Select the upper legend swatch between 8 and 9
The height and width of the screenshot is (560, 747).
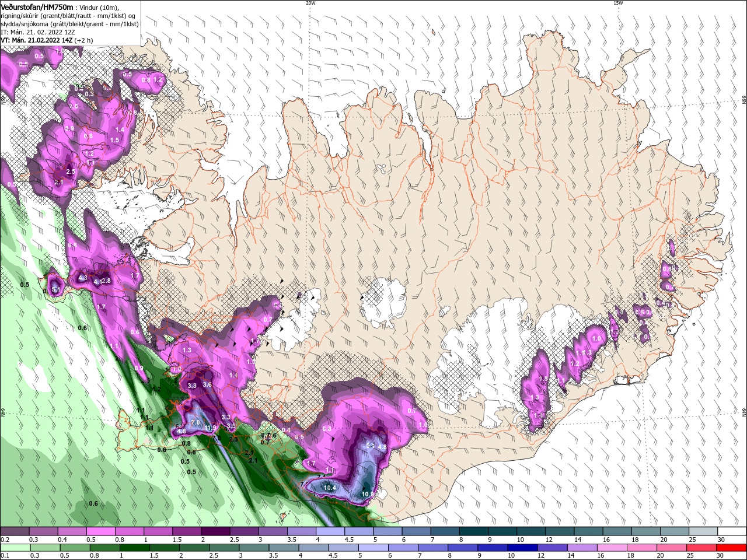473,531
